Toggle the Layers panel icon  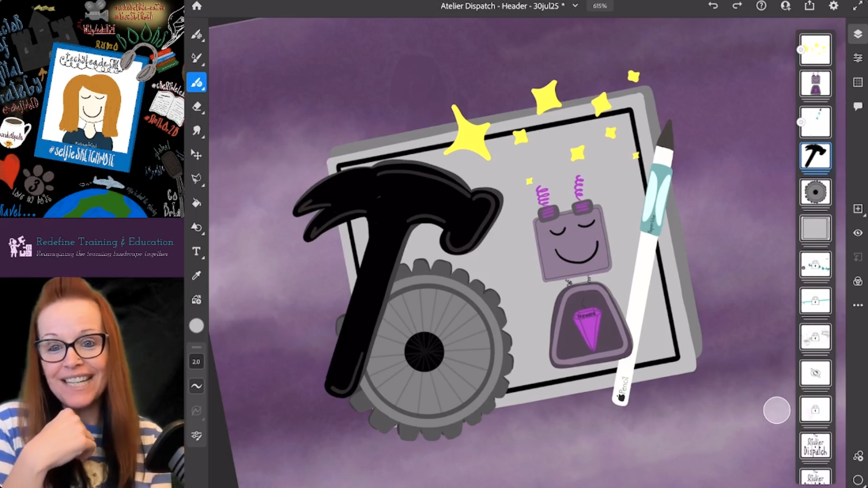click(857, 34)
